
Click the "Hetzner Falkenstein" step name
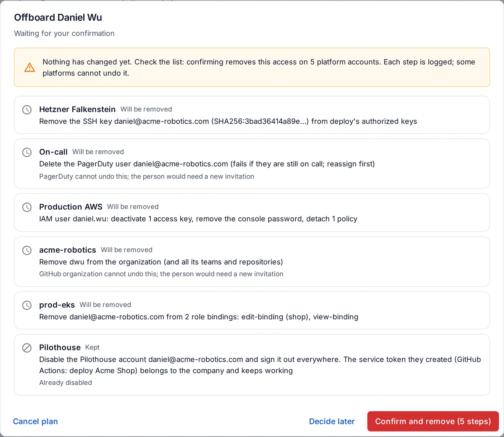77,109
